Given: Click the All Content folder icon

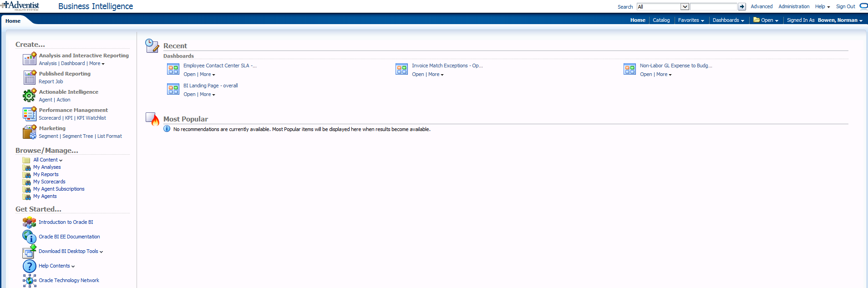Looking at the screenshot, I should (x=26, y=160).
